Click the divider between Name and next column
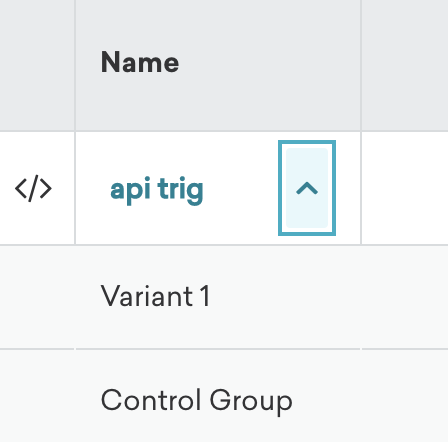This screenshot has height=442, width=448. click(x=361, y=65)
